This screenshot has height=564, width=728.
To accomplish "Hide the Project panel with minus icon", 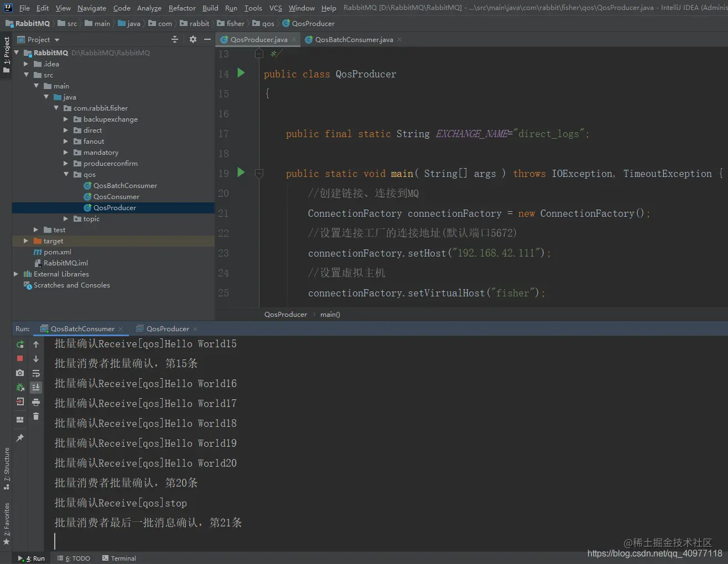I will coord(207,39).
